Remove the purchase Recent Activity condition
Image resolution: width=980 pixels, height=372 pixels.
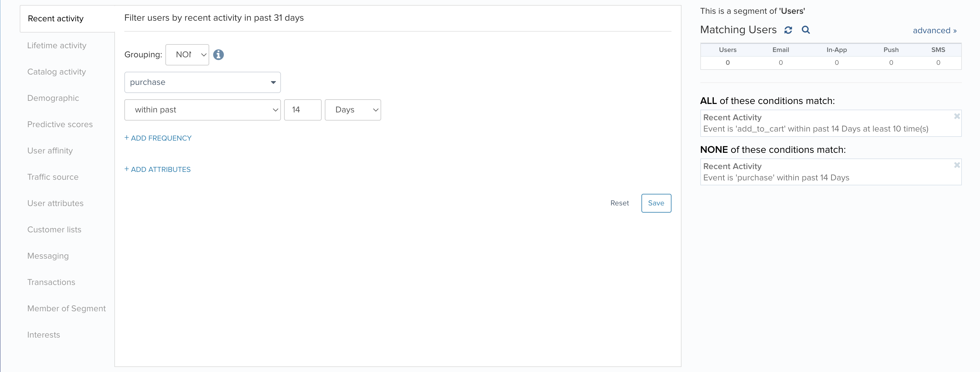(957, 165)
